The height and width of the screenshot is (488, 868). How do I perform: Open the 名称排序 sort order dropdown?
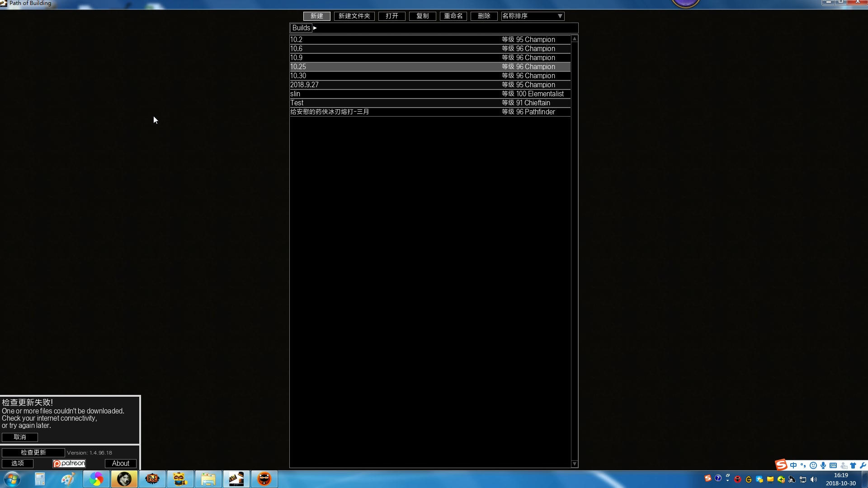tap(533, 16)
